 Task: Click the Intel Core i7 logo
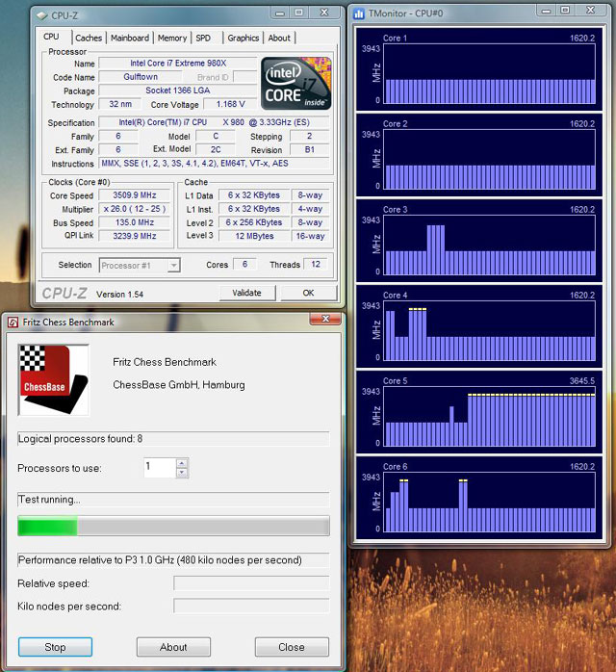(x=296, y=84)
